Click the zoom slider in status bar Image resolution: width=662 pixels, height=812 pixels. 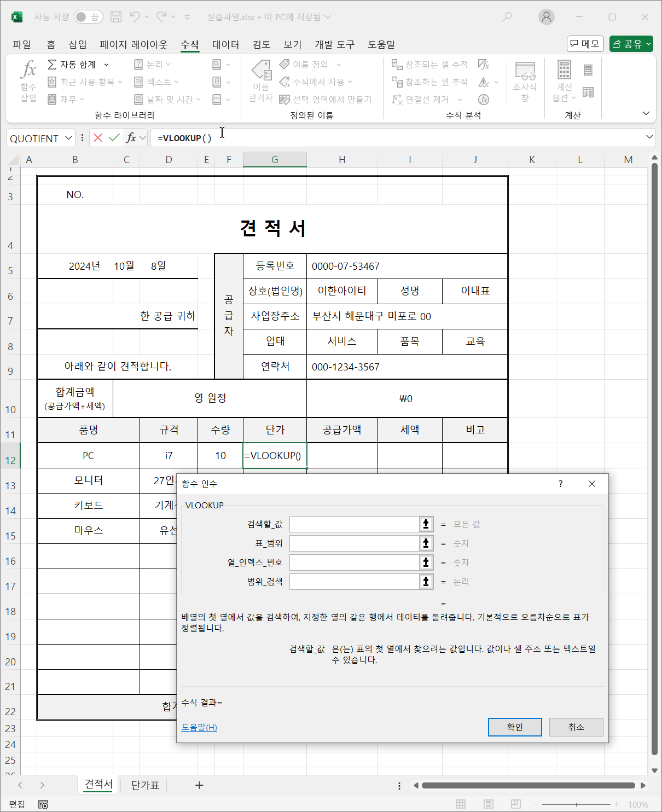(577, 804)
